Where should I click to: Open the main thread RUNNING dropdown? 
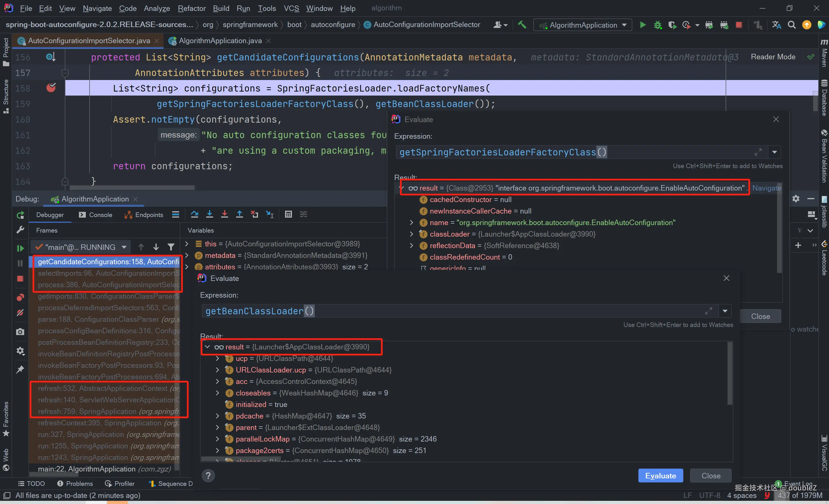point(81,247)
